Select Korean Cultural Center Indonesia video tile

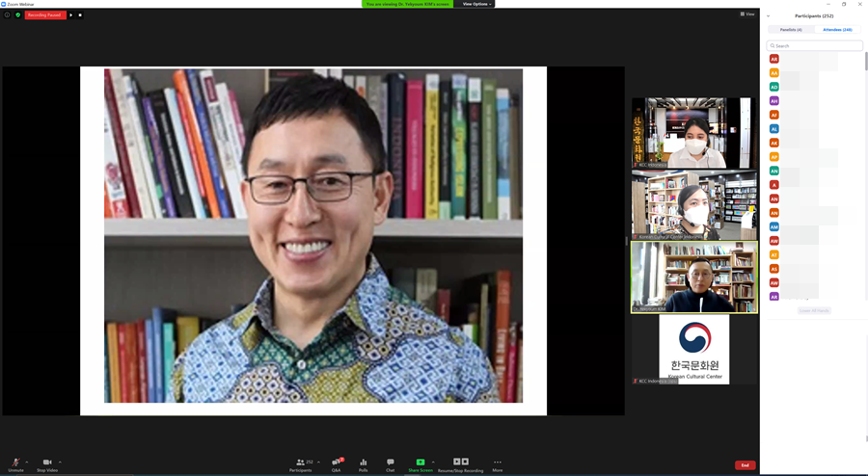click(x=694, y=204)
